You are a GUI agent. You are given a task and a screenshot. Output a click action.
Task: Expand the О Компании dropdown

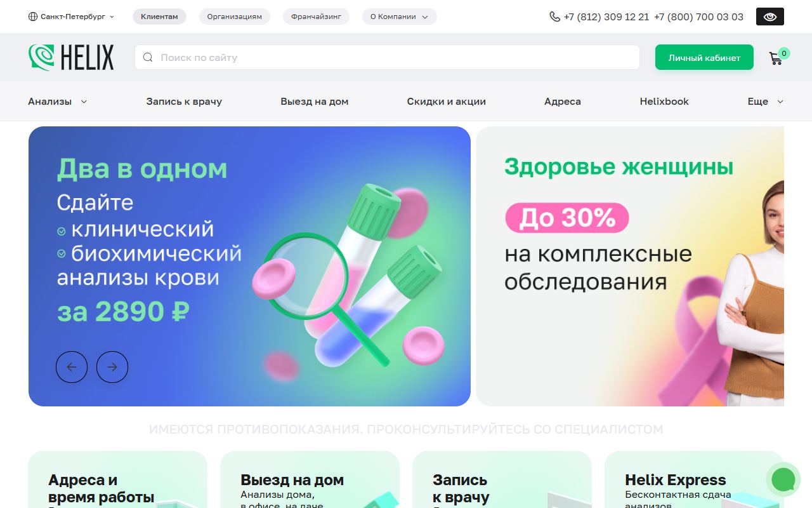click(x=400, y=17)
